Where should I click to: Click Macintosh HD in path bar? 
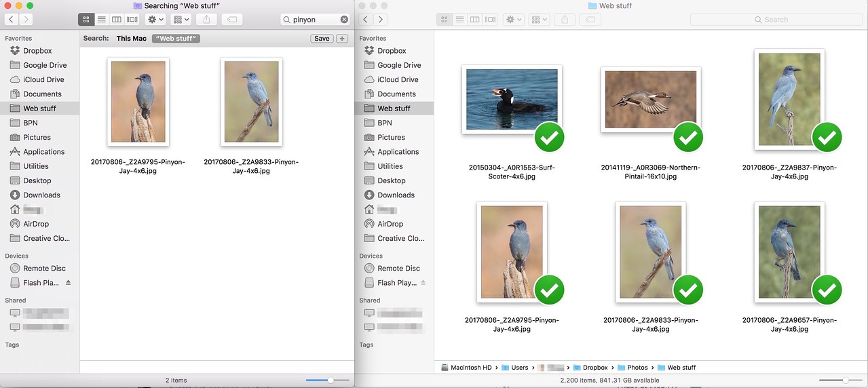tap(466, 368)
